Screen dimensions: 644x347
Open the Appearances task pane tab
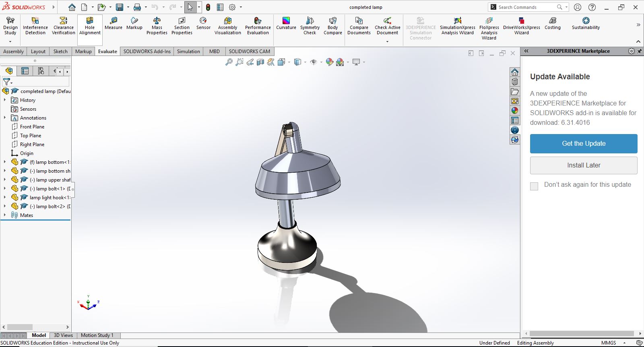(515, 111)
